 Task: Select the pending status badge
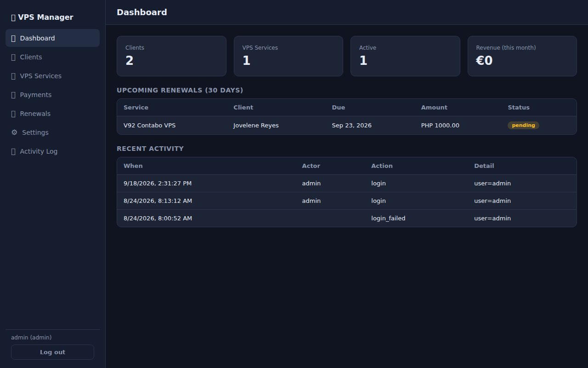[x=523, y=125]
